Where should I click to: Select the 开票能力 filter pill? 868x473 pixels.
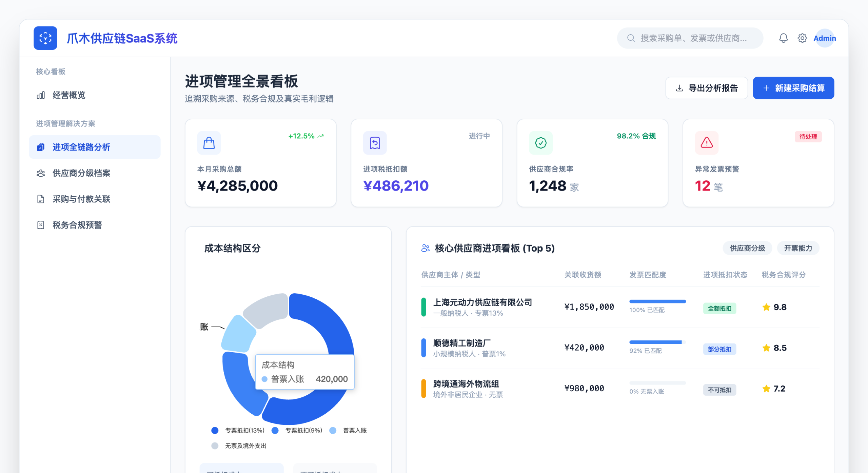pos(798,248)
